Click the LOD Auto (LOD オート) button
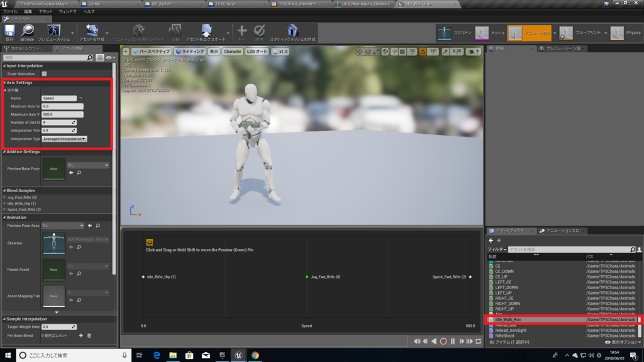The height and width of the screenshot is (362, 644). [x=257, y=52]
